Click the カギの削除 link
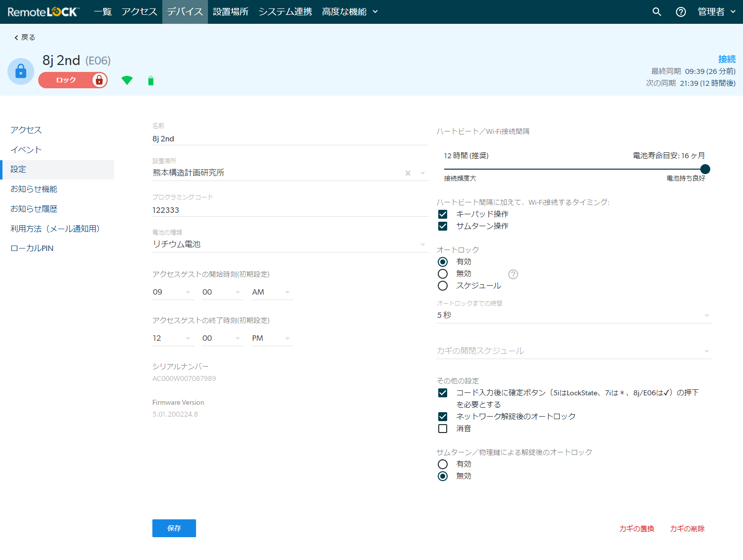 [x=687, y=529]
